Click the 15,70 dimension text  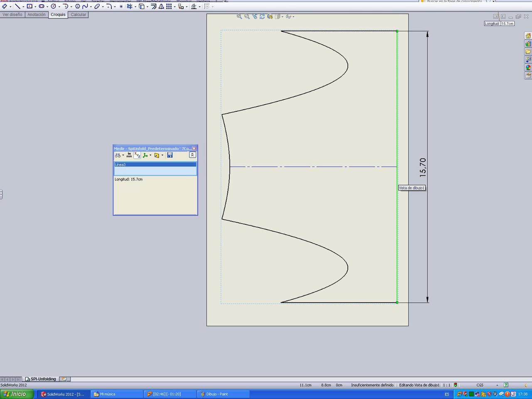(x=423, y=167)
